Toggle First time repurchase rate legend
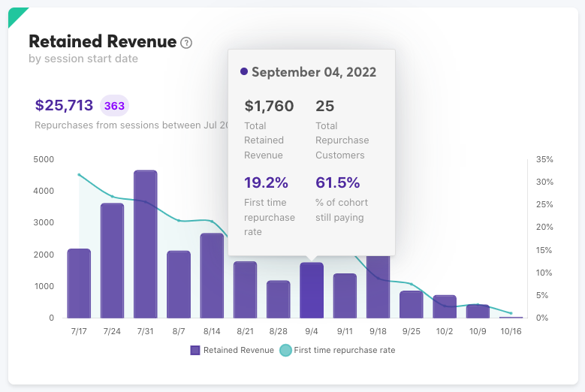Screen dimensions: 585x392 tap(337, 350)
